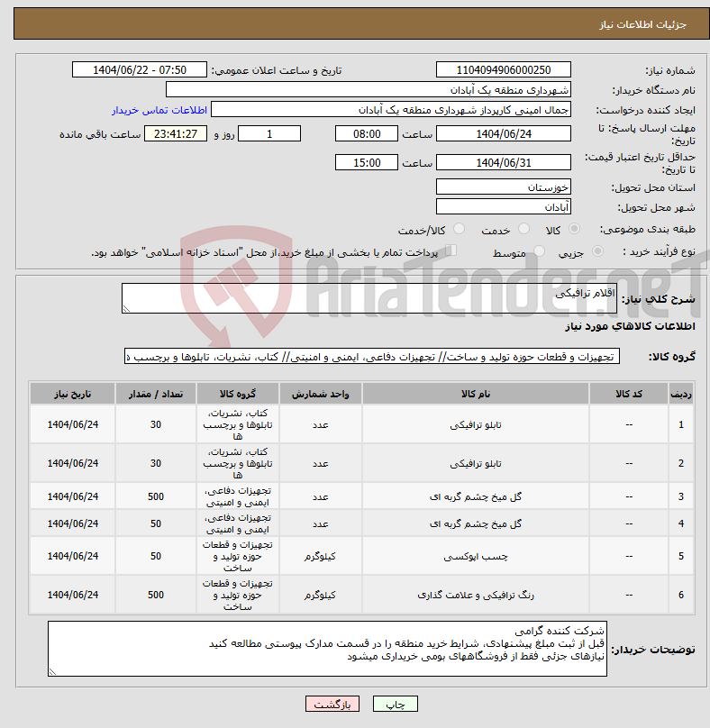
Task: Click the remaining time field 23:41:27
Action: pyautogui.click(x=176, y=133)
